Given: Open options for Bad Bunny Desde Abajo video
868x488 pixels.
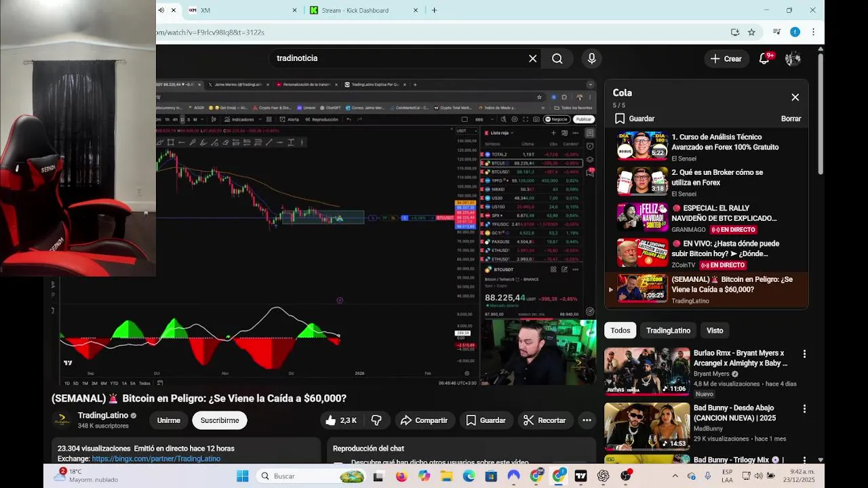Looking at the screenshot, I should point(804,409).
